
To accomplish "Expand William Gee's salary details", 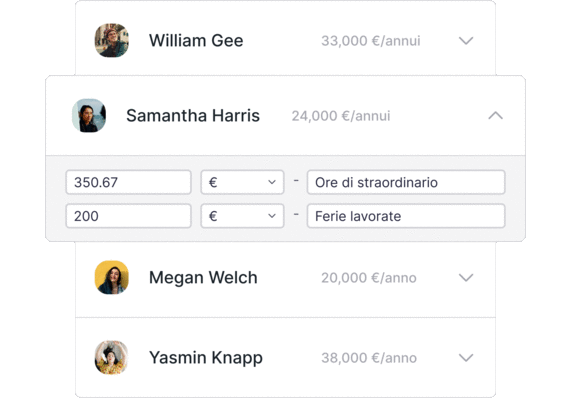I will [466, 41].
